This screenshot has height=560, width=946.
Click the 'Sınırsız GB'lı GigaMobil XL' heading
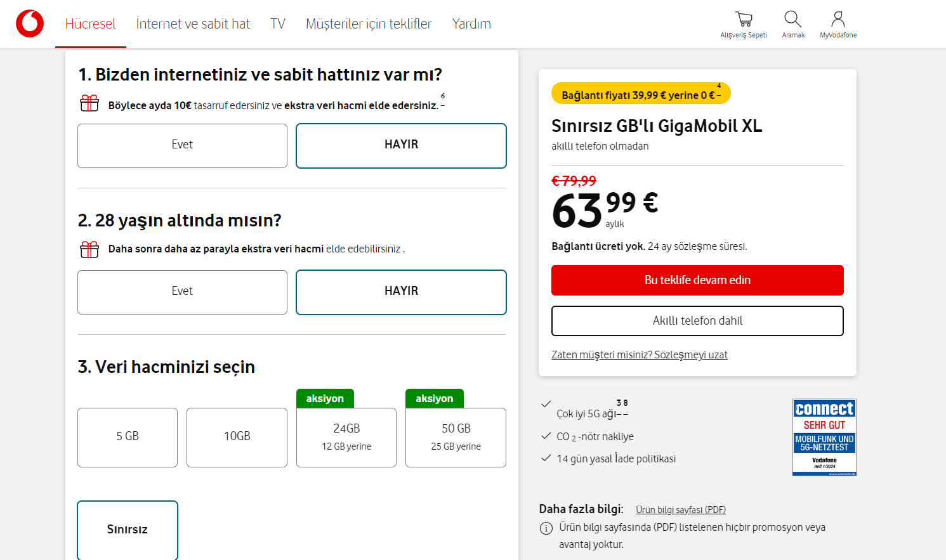(x=657, y=126)
